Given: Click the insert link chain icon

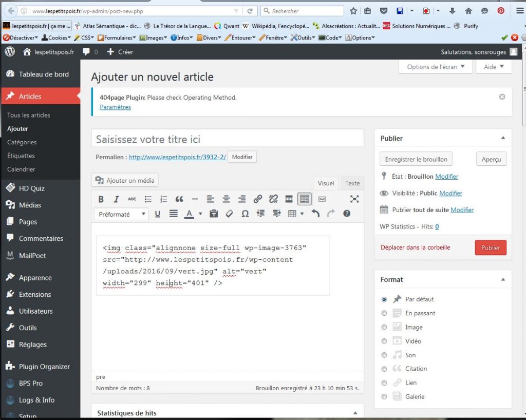Looking at the screenshot, I should click(x=258, y=199).
